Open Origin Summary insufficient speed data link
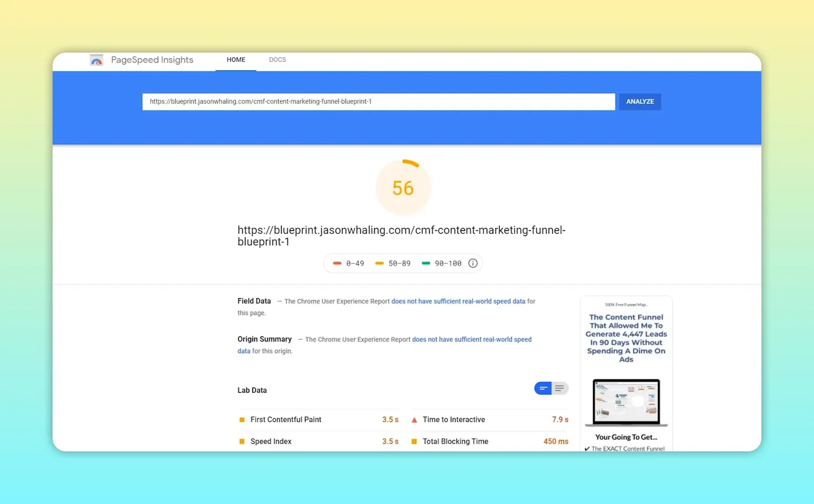Image resolution: width=814 pixels, height=504 pixels. tap(472, 340)
